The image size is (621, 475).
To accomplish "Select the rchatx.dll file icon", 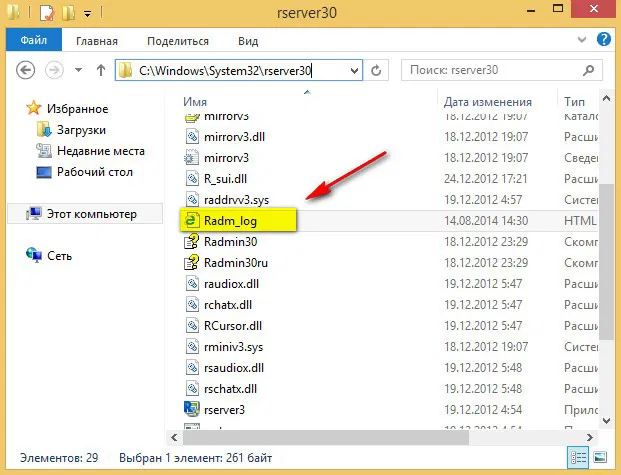I will coord(192,305).
